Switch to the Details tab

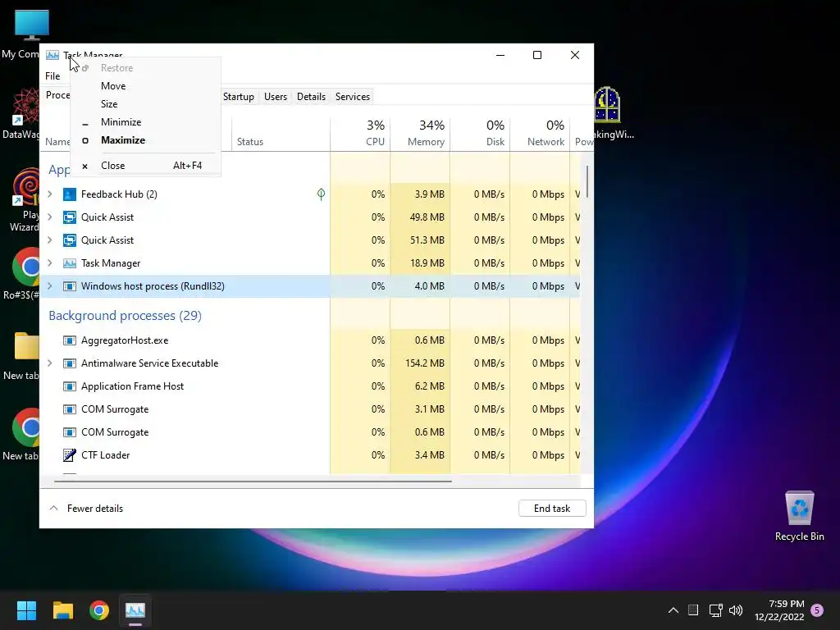pos(311,97)
